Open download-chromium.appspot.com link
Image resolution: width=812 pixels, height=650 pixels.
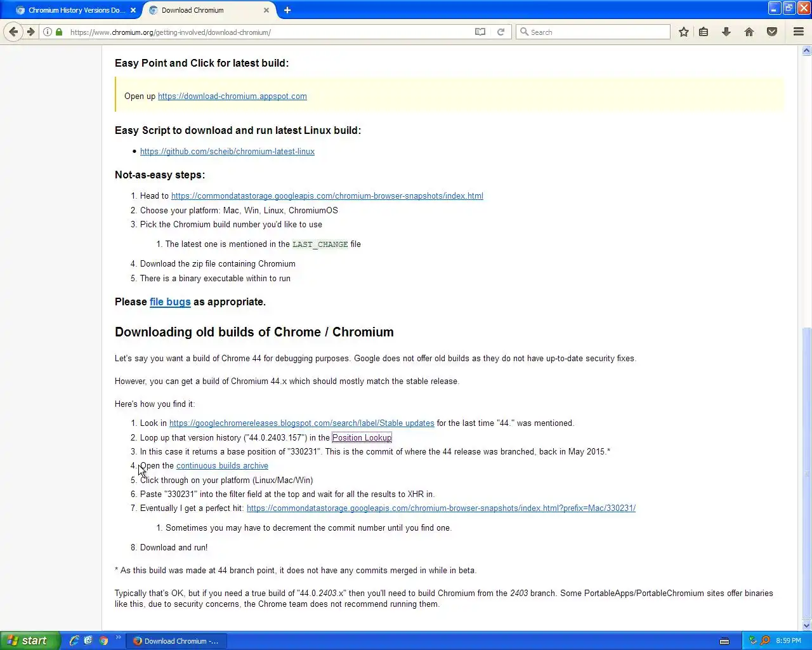(x=232, y=96)
